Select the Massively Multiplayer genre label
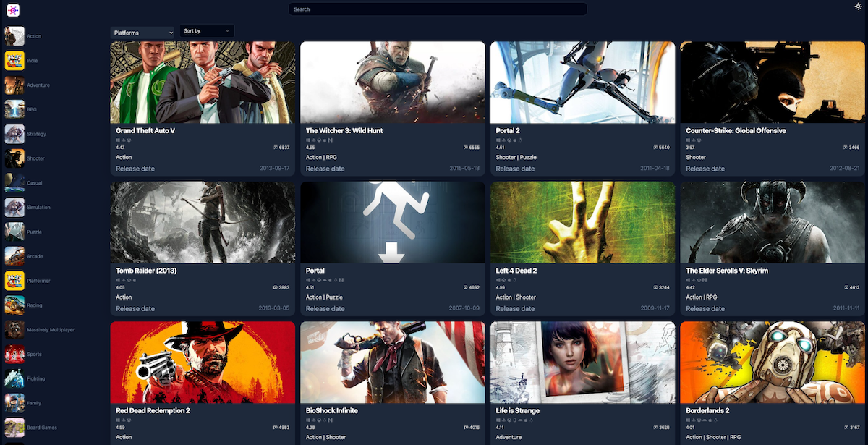 [51, 330]
